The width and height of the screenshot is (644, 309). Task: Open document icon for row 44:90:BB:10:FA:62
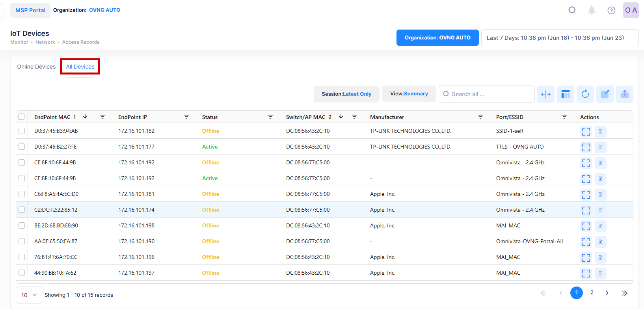(x=600, y=273)
